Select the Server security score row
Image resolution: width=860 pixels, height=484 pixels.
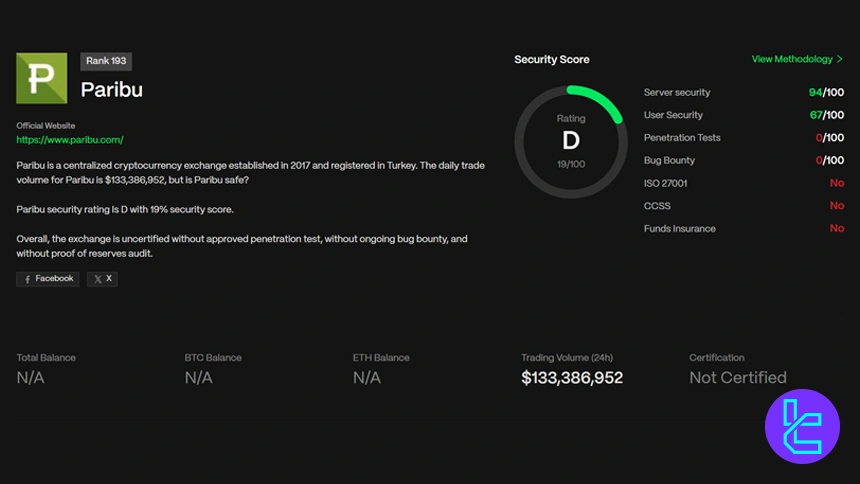(743, 92)
